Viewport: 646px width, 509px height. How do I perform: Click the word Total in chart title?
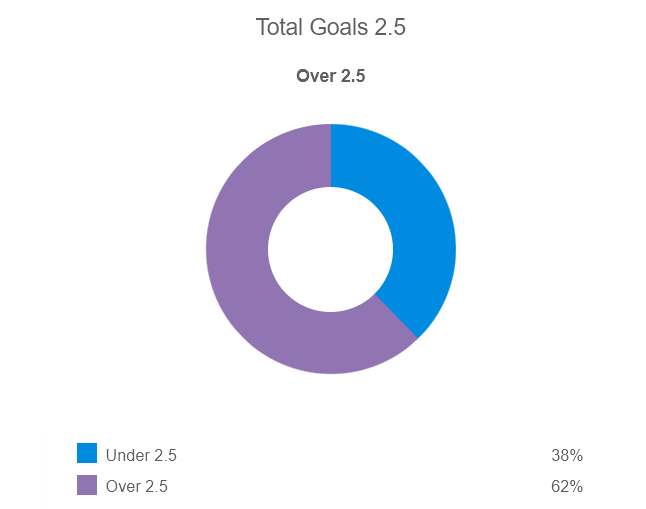click(x=279, y=27)
